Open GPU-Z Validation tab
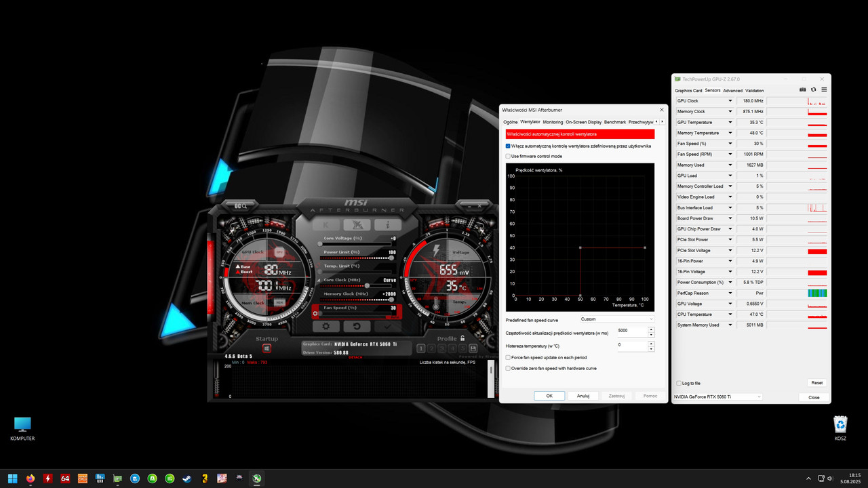Screen dimensions: 868x488 pyautogui.click(x=754, y=90)
